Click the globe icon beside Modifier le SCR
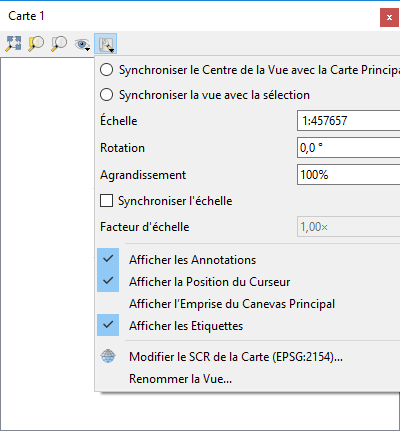Viewport: 400px width, 431px height. tap(108, 356)
